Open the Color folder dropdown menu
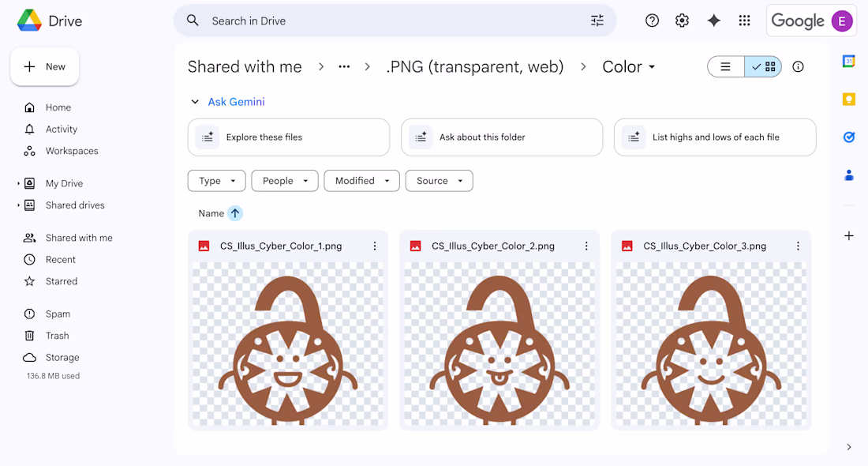Screen dimensions: 868x466 pyautogui.click(x=629, y=66)
